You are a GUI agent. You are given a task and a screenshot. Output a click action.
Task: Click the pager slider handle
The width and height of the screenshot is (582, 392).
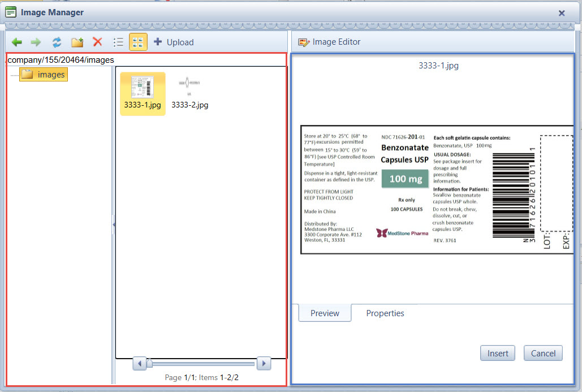[149, 363]
